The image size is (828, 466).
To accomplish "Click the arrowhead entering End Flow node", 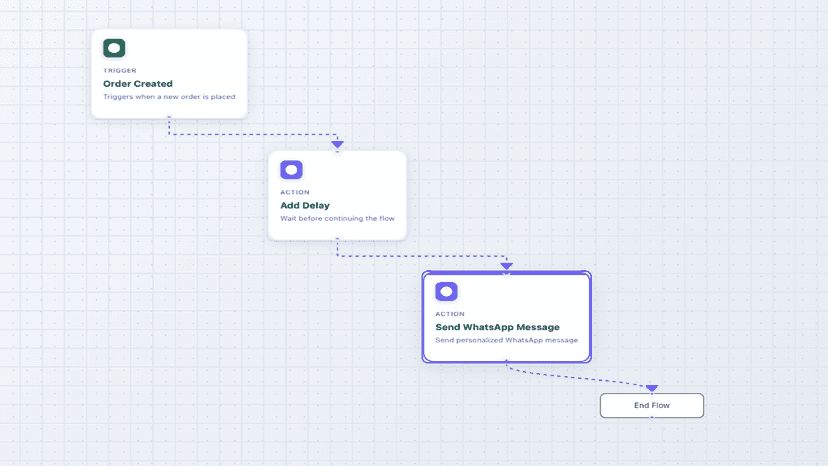I will [x=652, y=388].
